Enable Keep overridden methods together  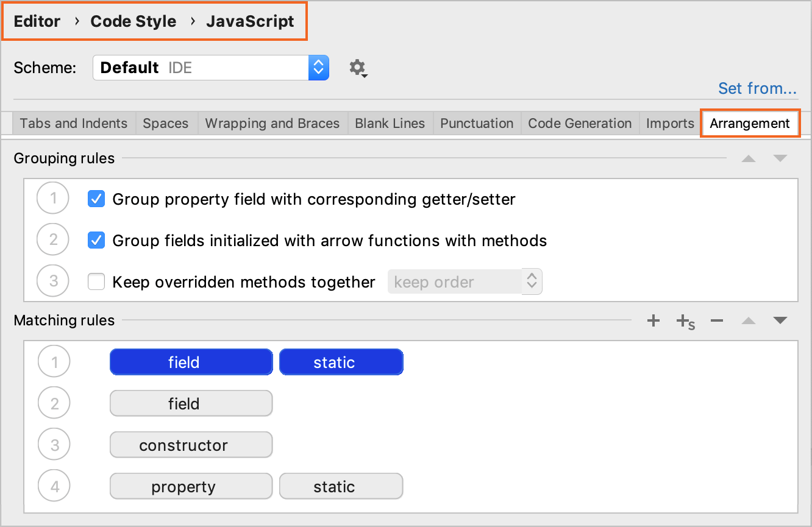coord(96,281)
